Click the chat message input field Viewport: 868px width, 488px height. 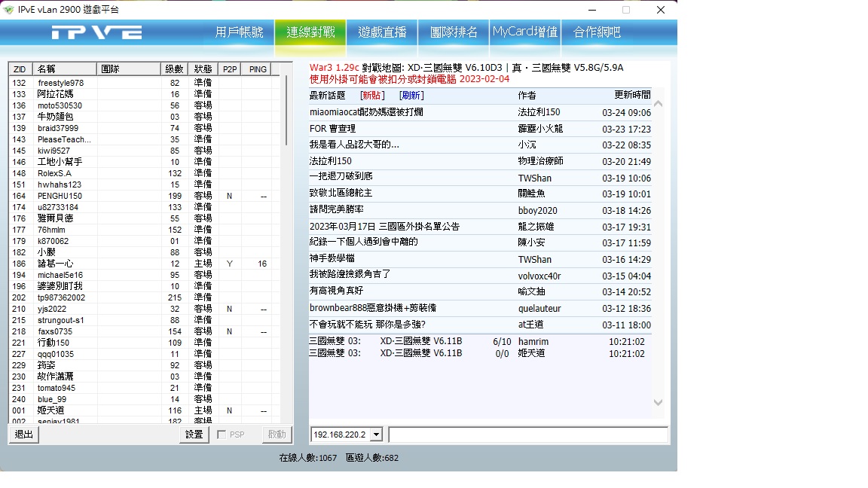pos(527,435)
